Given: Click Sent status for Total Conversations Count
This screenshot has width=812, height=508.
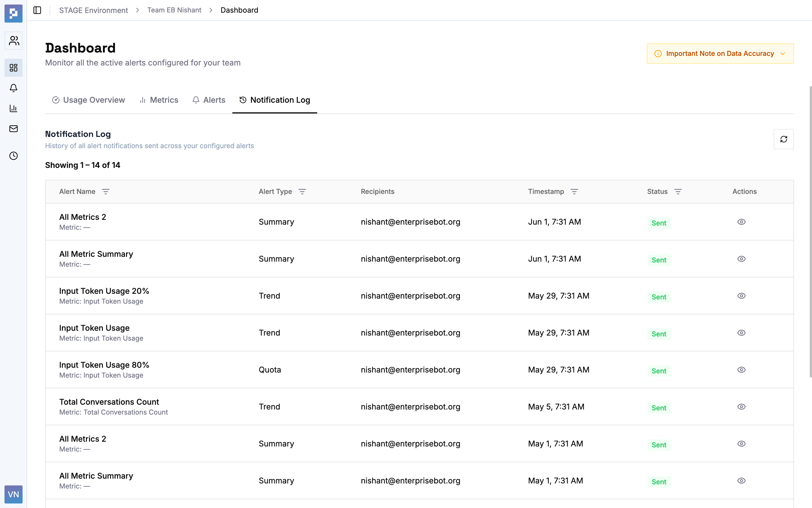Looking at the screenshot, I should tap(659, 408).
